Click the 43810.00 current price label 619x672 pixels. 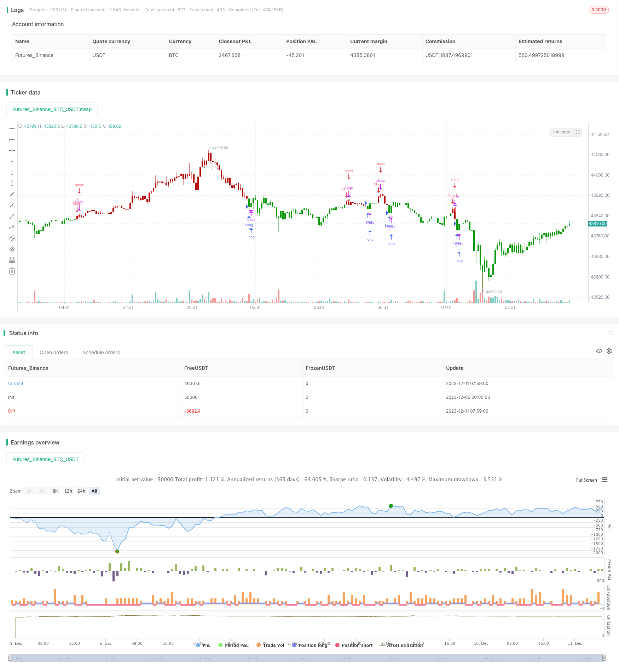597,224
